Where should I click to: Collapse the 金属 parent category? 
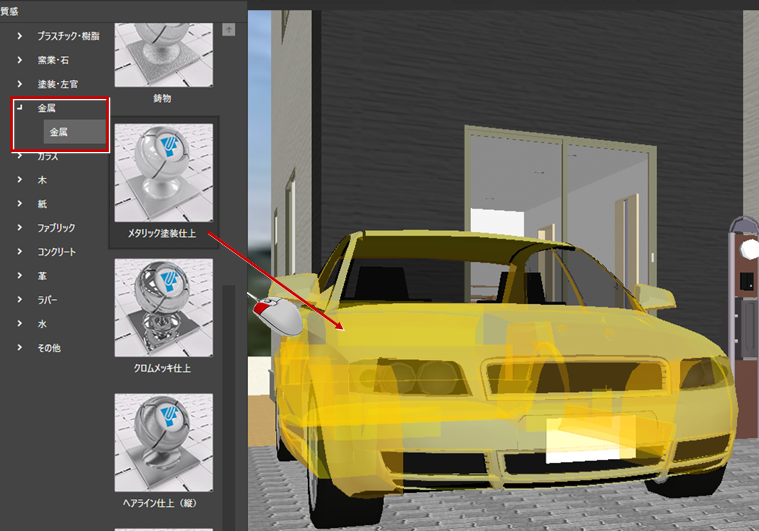click(19, 107)
